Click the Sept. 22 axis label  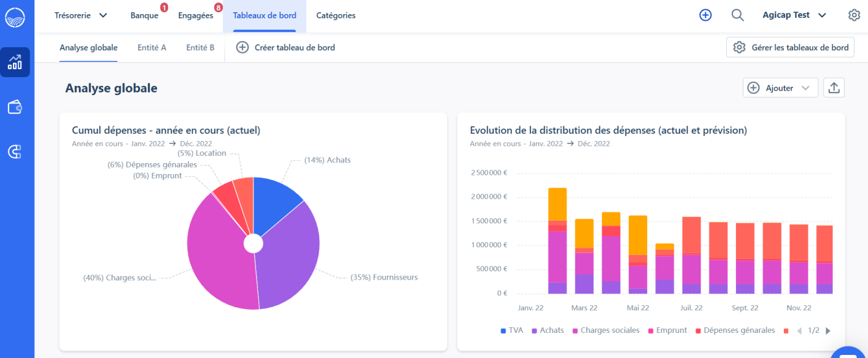745,308
